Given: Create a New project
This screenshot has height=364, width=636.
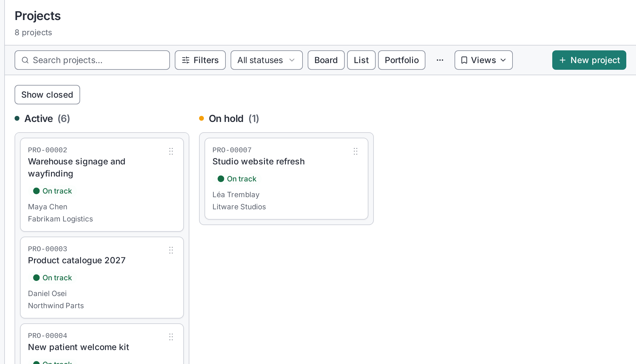Looking at the screenshot, I should [x=589, y=60].
